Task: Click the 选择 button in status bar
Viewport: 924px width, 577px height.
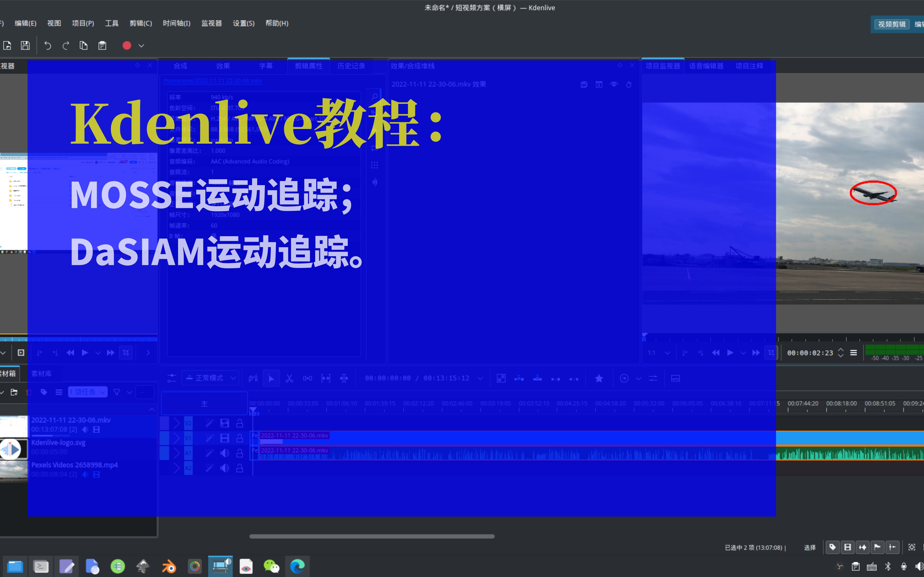Action: tap(810, 547)
